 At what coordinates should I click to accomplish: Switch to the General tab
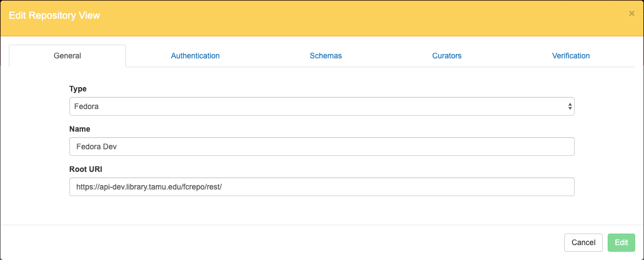tap(67, 56)
